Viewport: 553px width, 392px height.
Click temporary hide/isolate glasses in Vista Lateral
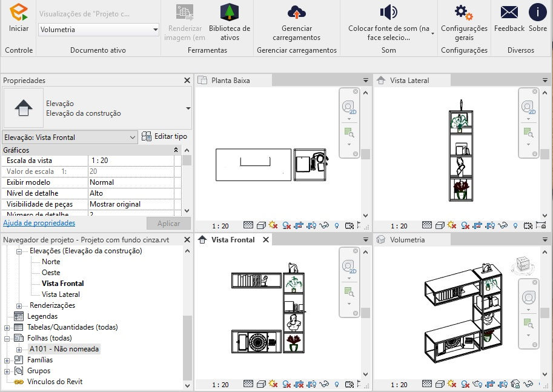(x=503, y=225)
